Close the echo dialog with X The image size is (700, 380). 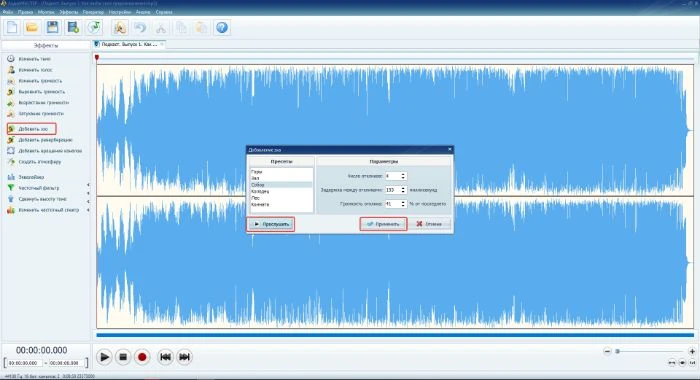point(450,149)
